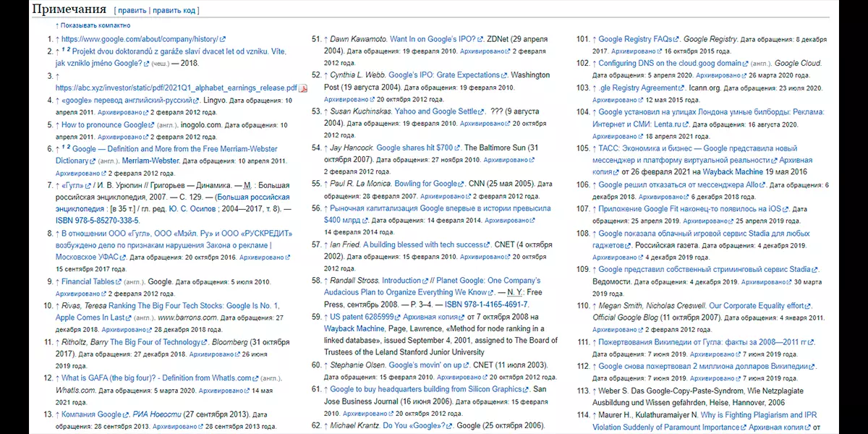Click the 'Merriam-Webster' publisher link in footnote 6
The height and width of the screenshot is (434, 868).
point(152,161)
